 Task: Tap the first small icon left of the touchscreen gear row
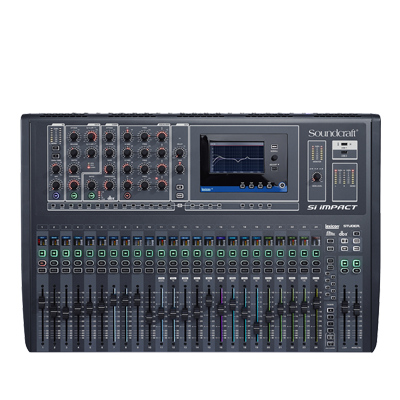pyautogui.click(x=242, y=186)
